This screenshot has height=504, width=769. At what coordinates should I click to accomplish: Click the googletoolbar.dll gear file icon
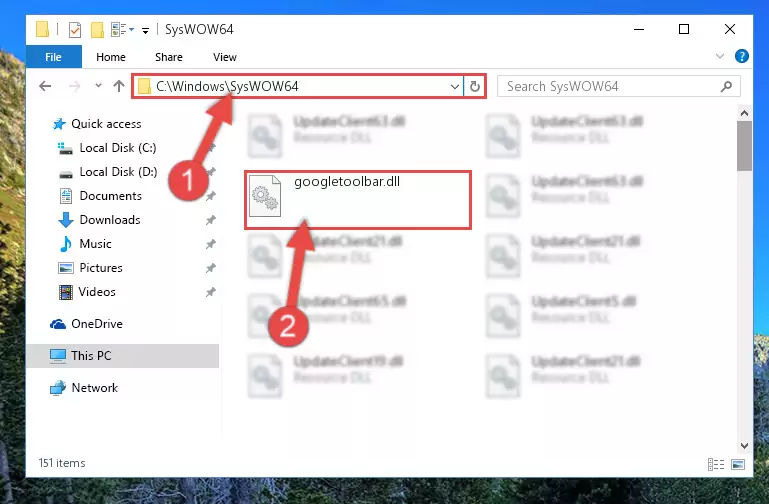click(265, 196)
